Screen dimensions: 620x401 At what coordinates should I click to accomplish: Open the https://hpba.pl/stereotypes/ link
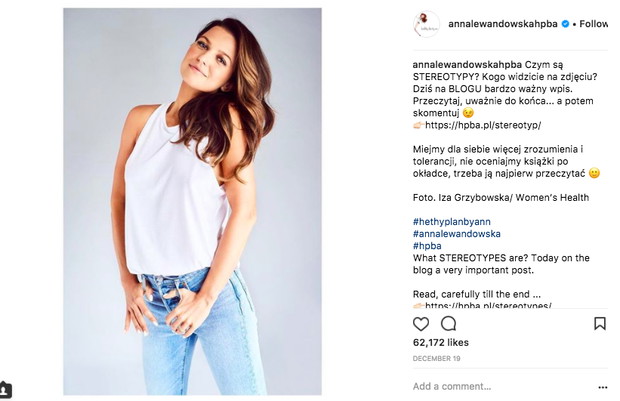(488, 305)
